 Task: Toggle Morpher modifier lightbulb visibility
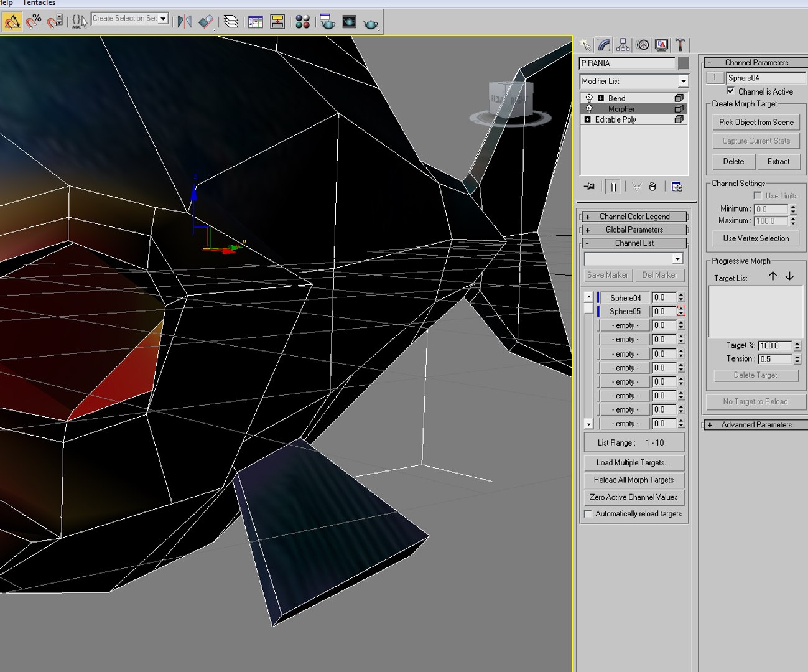click(x=589, y=109)
